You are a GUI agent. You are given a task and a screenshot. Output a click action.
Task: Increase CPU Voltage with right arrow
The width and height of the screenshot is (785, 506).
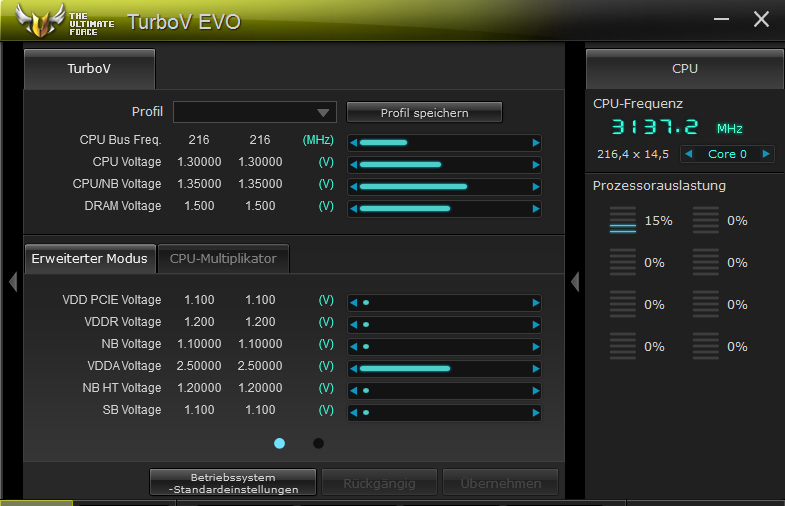[x=536, y=165]
